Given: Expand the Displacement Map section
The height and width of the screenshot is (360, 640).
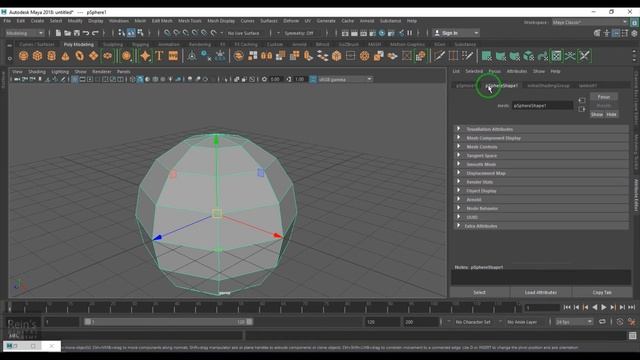Looking at the screenshot, I should pos(541,173).
